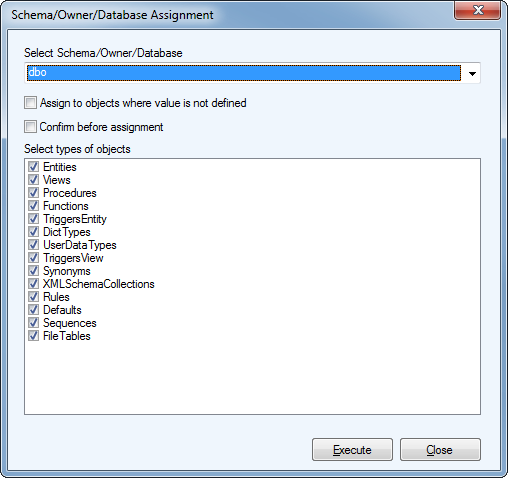The image size is (508, 478).
Task: Uncheck the Synonyms checkbox
Action: pos(33,270)
